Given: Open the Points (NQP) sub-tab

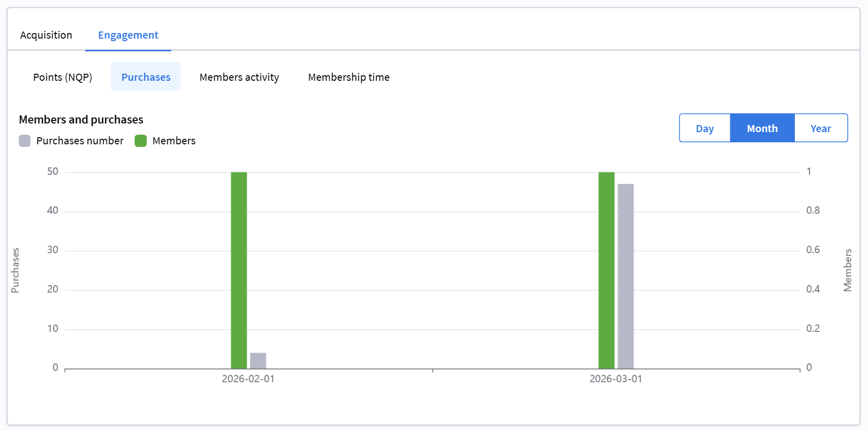Looking at the screenshot, I should (x=62, y=77).
